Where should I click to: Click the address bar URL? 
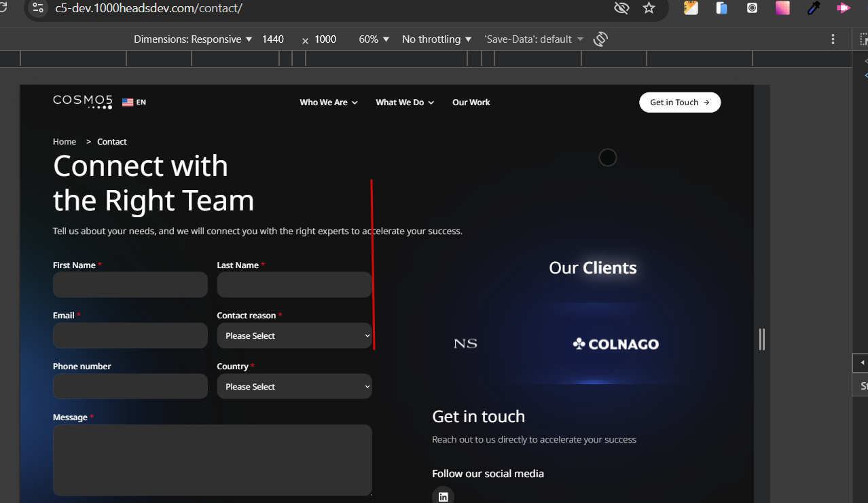(x=149, y=8)
